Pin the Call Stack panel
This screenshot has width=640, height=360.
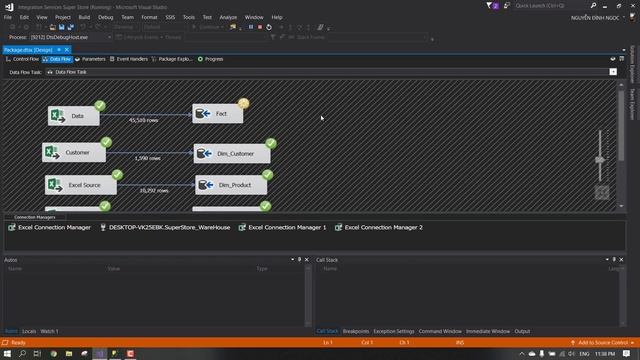click(614, 260)
